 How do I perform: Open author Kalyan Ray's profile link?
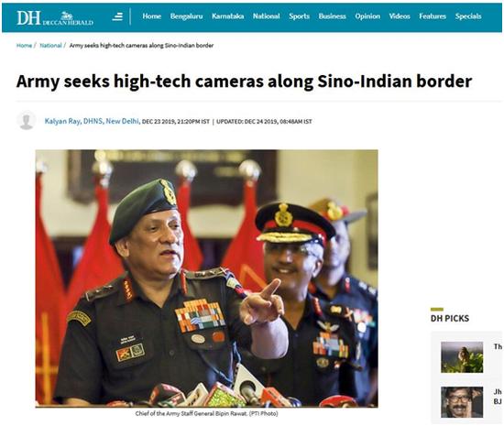(x=62, y=121)
